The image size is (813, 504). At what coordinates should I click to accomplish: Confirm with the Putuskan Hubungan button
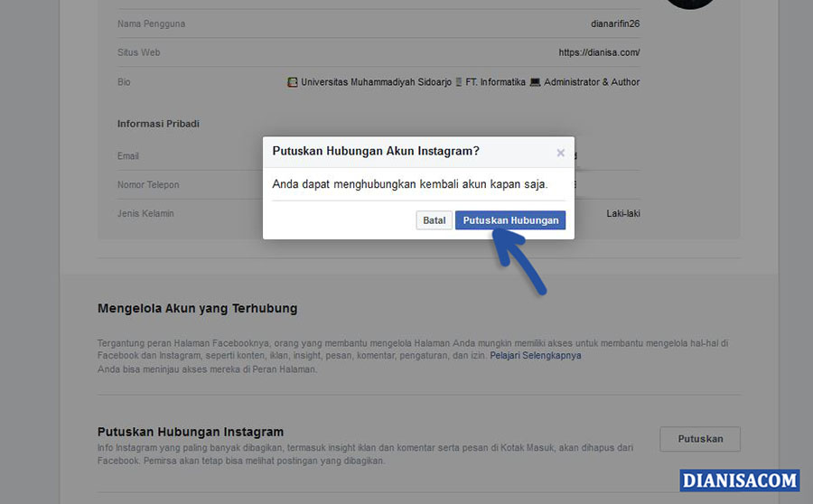(510, 220)
